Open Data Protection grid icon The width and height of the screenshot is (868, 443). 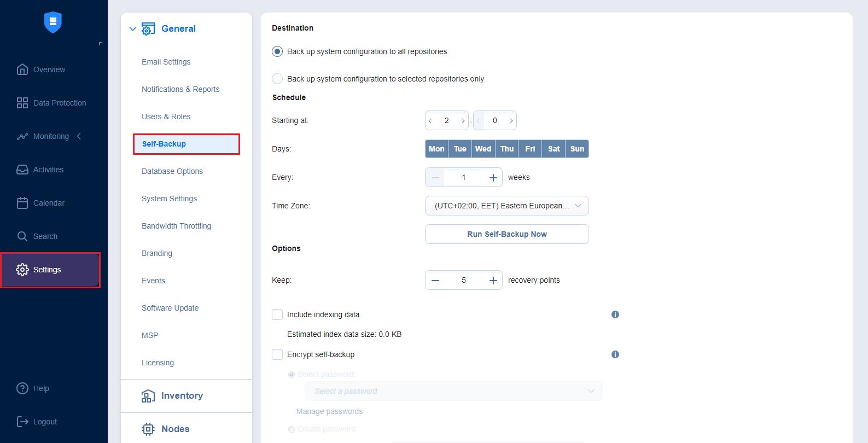click(x=22, y=103)
